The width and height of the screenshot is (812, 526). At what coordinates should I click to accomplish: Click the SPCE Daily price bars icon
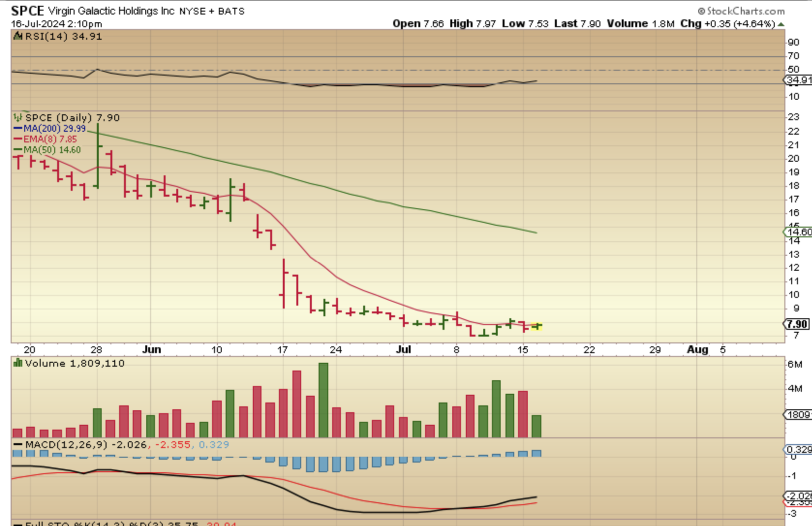[x=18, y=118]
